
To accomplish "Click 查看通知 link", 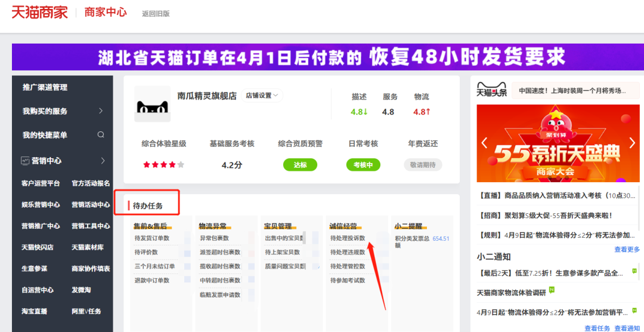I will tap(627, 328).
